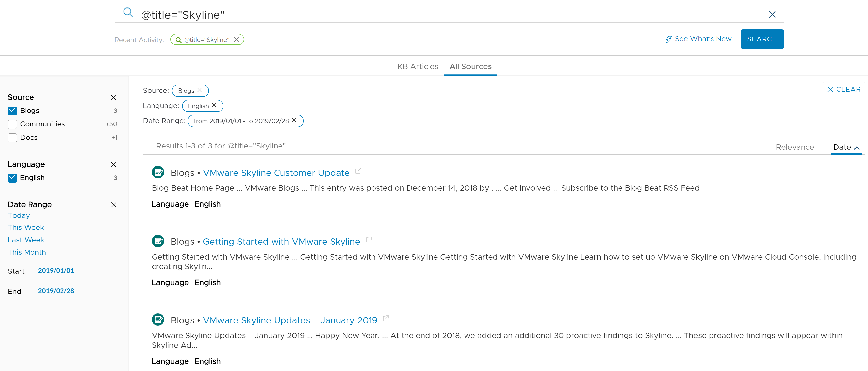
Task: Click the recent activity search magnifier icon
Action: [x=178, y=40]
